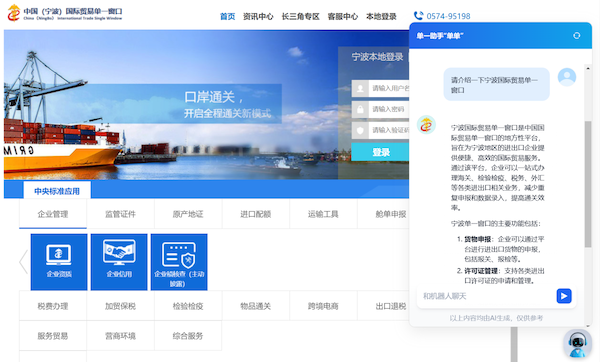Click the user icon beside the username field
The height and width of the screenshot is (362, 600).
click(360, 88)
